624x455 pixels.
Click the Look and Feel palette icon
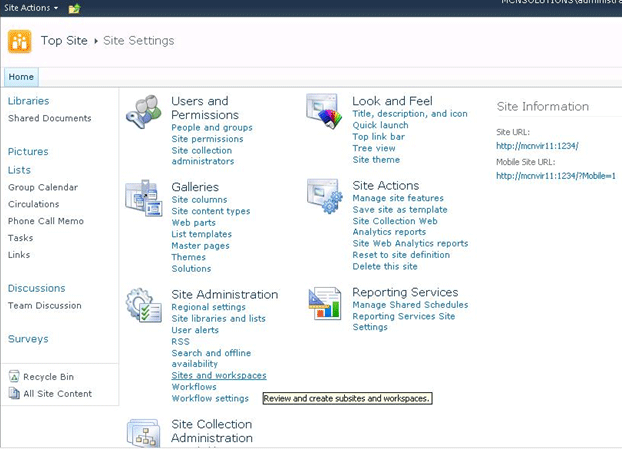(x=324, y=111)
